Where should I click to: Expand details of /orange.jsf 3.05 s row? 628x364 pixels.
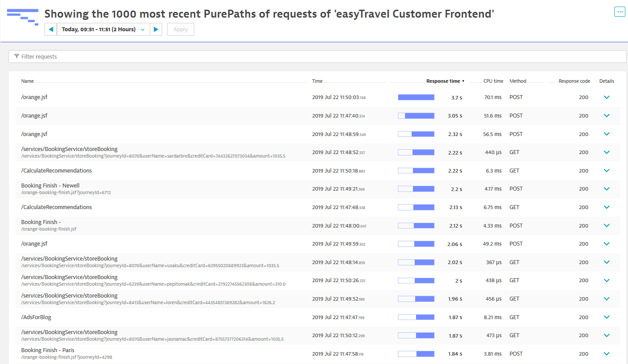point(606,116)
